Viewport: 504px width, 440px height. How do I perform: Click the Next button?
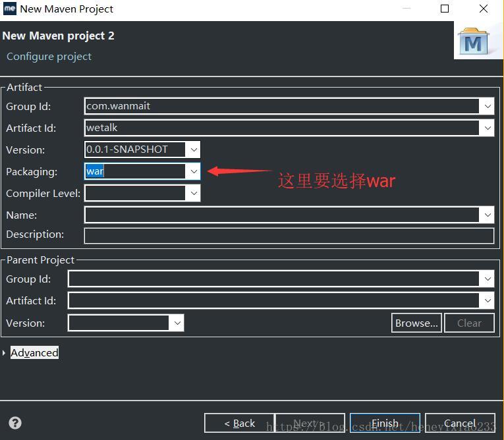click(x=310, y=423)
